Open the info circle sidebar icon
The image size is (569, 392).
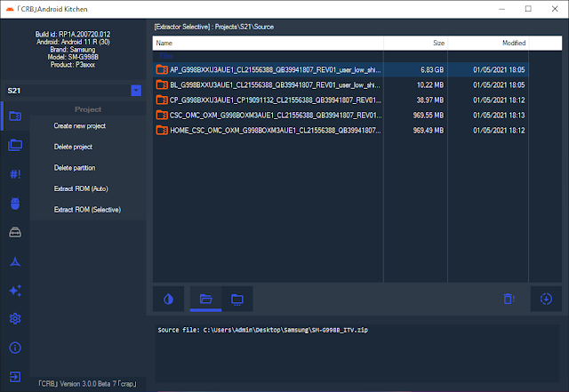(x=15, y=348)
